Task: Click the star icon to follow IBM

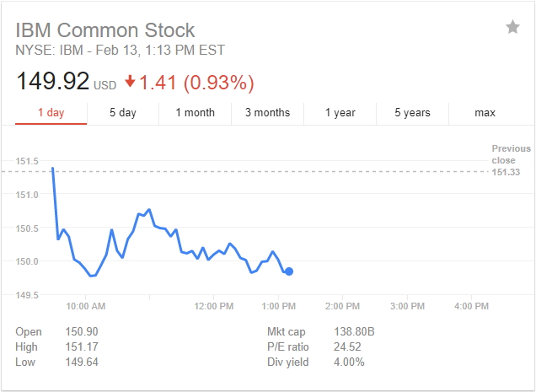Action: pyautogui.click(x=512, y=28)
